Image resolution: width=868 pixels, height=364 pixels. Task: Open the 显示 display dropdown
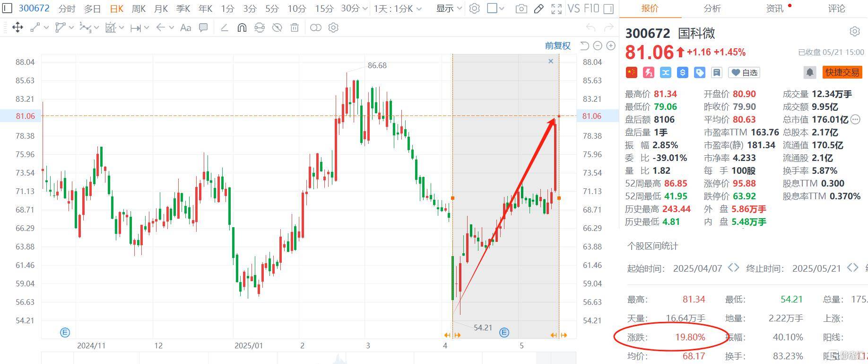449,9
